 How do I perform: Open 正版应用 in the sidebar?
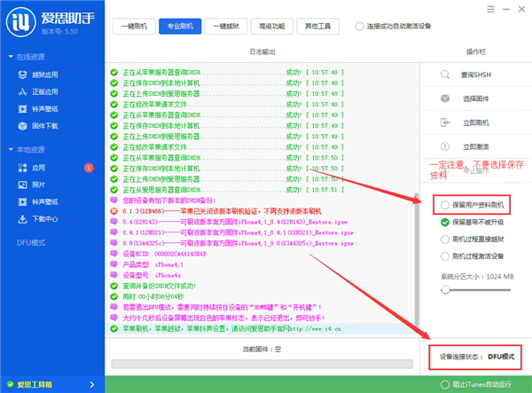point(44,92)
